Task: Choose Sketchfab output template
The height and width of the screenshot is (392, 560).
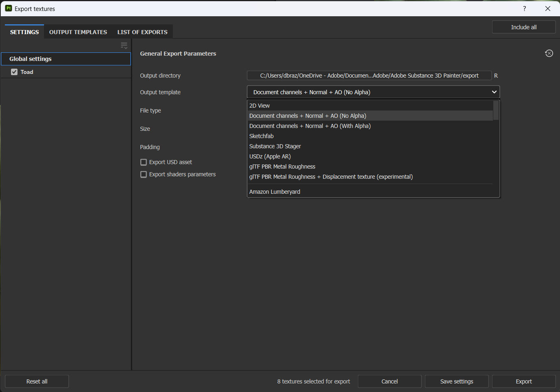Action: 370,136
